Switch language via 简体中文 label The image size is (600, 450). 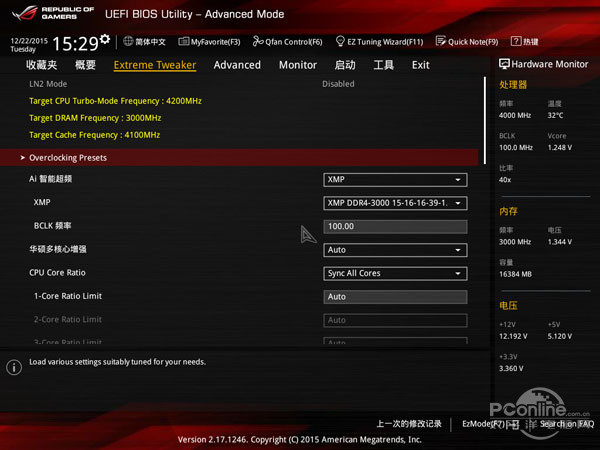[150, 42]
